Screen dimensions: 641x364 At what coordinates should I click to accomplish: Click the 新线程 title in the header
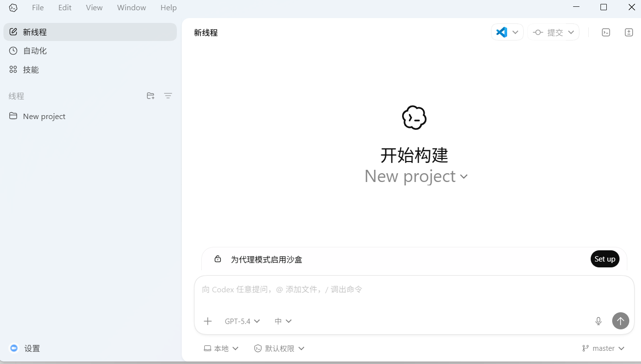coord(206,33)
